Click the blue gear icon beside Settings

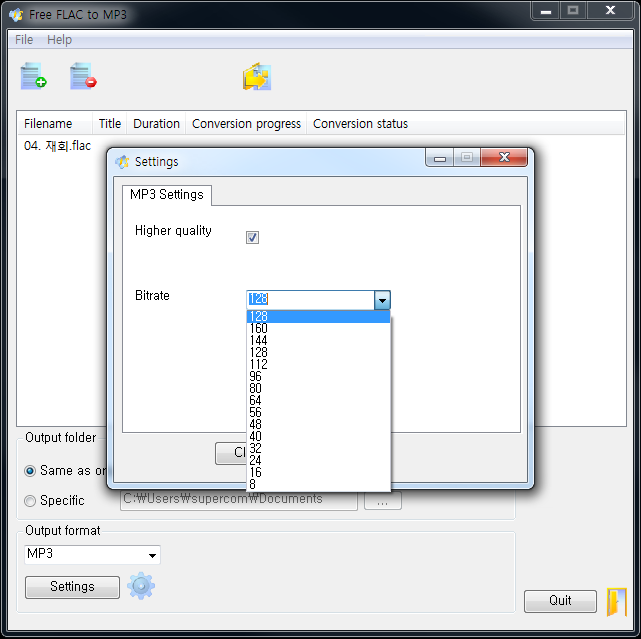coord(141,585)
